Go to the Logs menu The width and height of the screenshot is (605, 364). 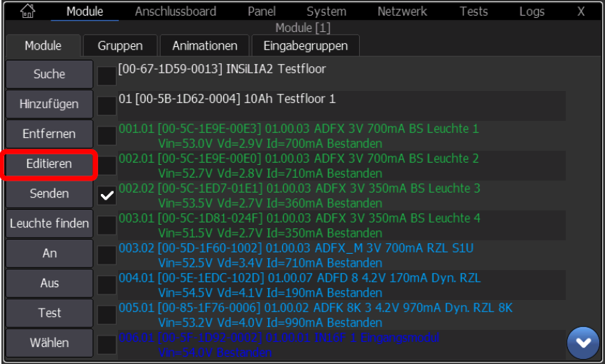point(531,11)
